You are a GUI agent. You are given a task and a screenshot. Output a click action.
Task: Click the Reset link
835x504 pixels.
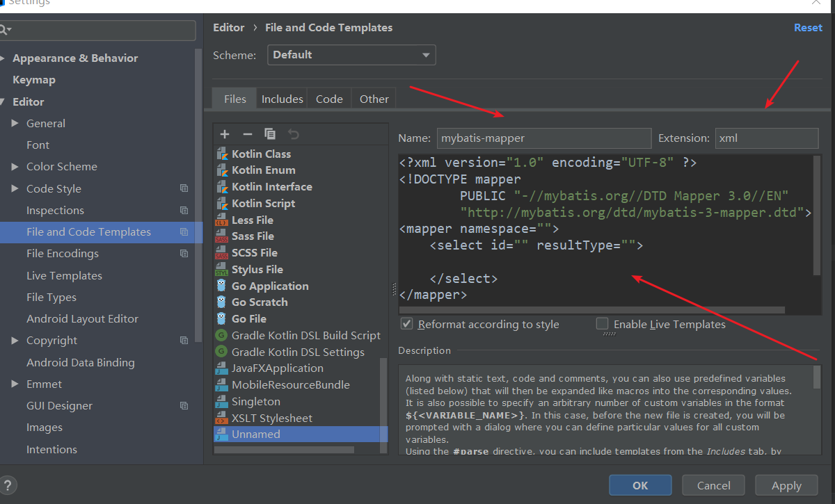click(x=808, y=28)
